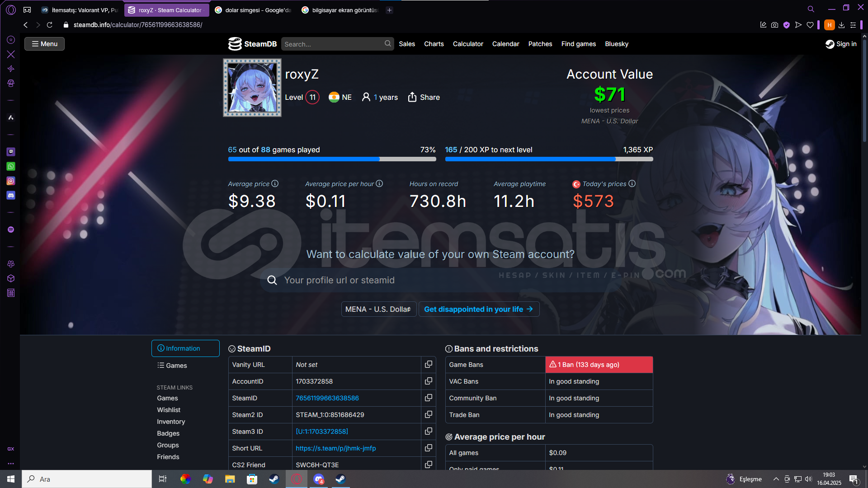Open the SteamDB Menu button
The image size is (868, 488).
(44, 44)
